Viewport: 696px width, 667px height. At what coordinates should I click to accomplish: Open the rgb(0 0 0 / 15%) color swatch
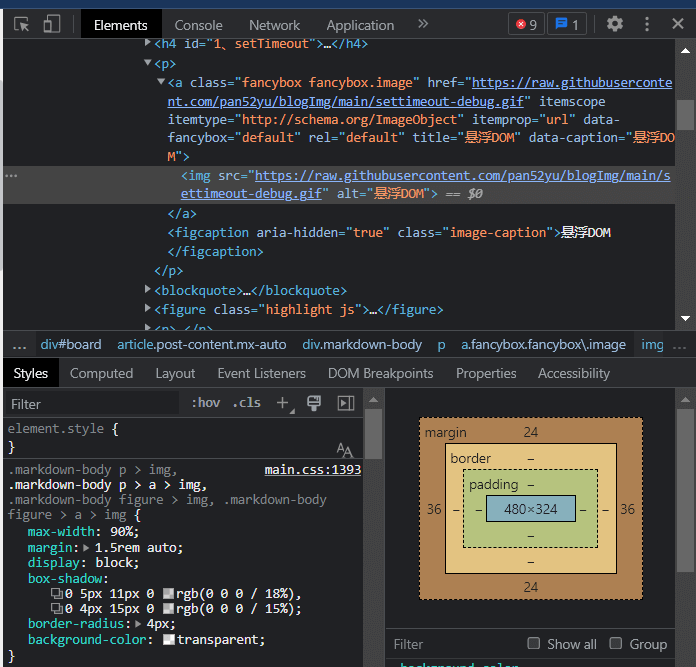tap(168, 608)
